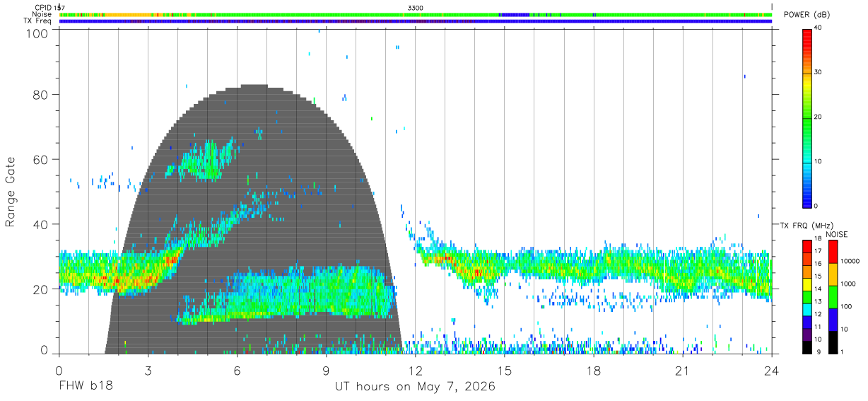
Task: Click the 20 tick on Range Gate axis
Action: point(41,289)
